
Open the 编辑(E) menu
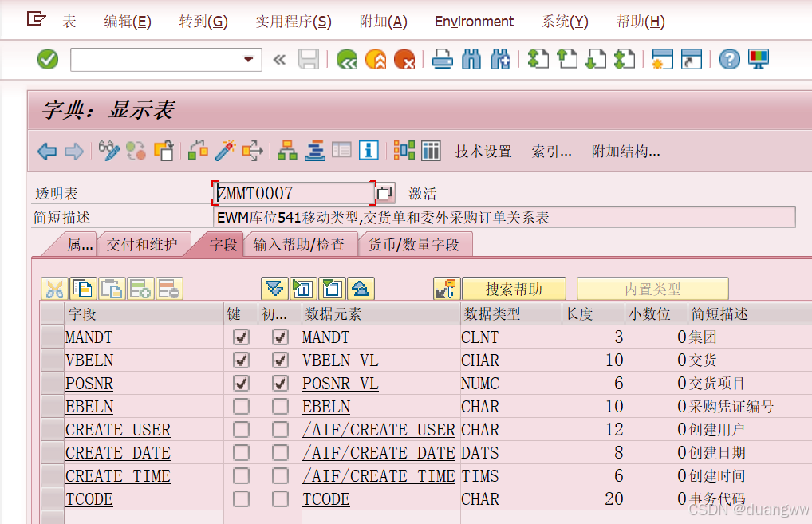[x=128, y=22]
